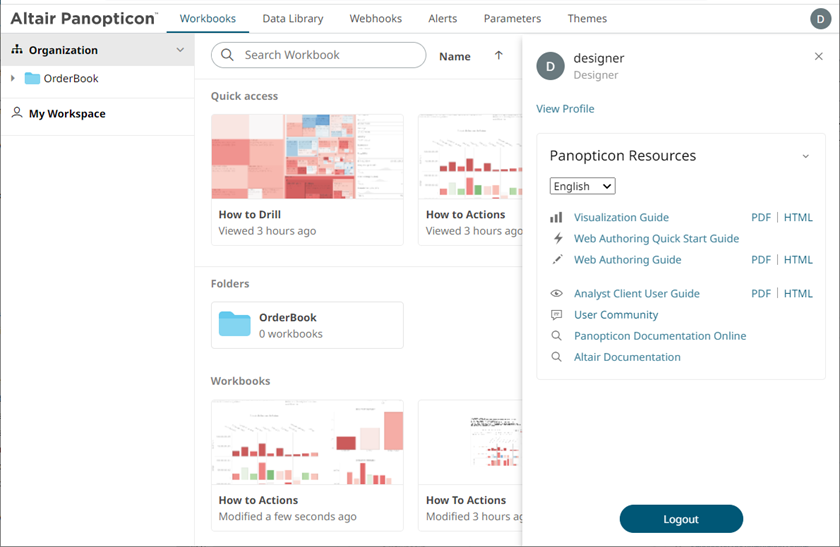Open the Themes tab

587,19
